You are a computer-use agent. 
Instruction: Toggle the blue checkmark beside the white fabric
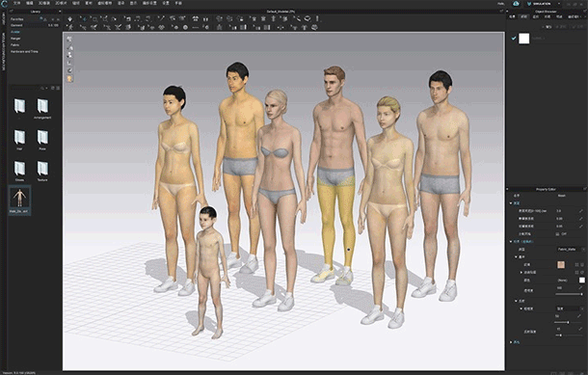[514, 39]
